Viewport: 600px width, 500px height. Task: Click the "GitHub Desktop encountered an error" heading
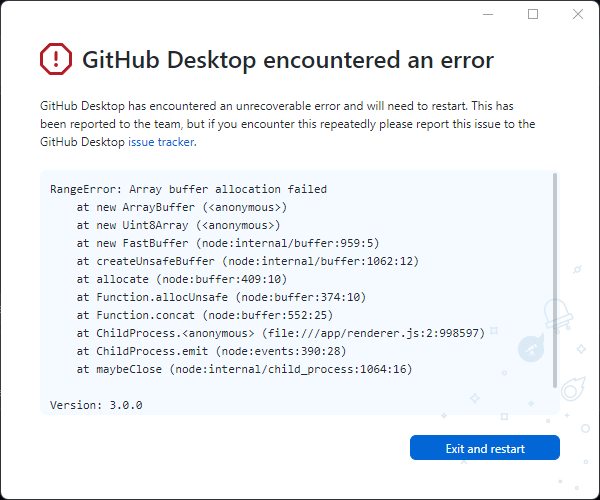(x=288, y=60)
